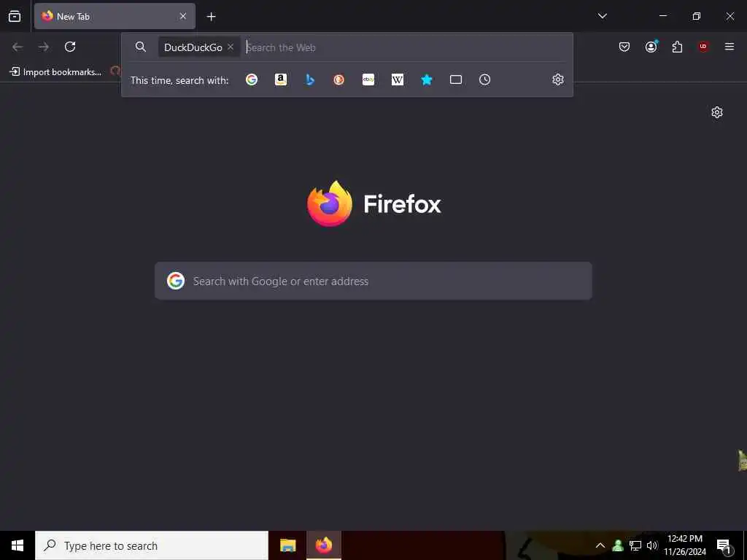
Task: Click green user icon in system tray
Action: coord(618,545)
